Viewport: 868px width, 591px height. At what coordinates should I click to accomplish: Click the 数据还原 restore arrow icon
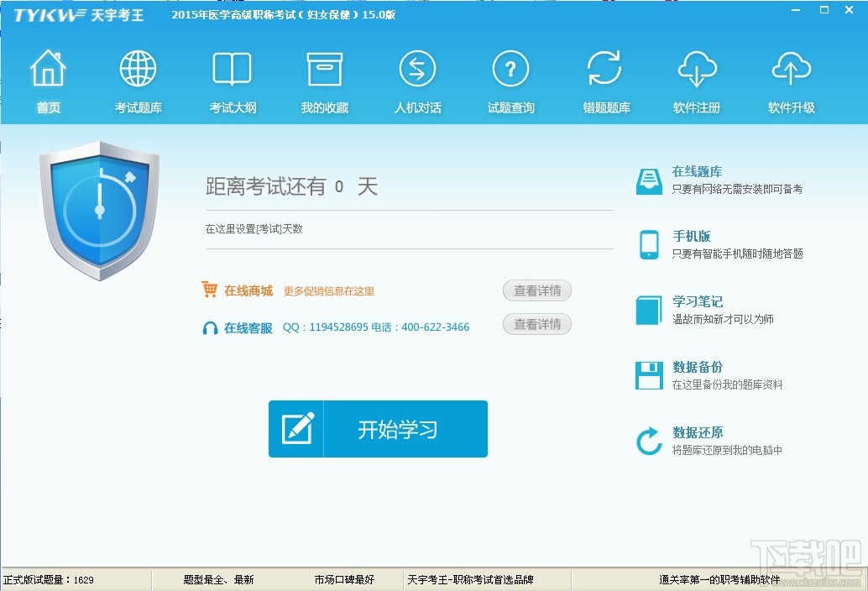tap(649, 441)
